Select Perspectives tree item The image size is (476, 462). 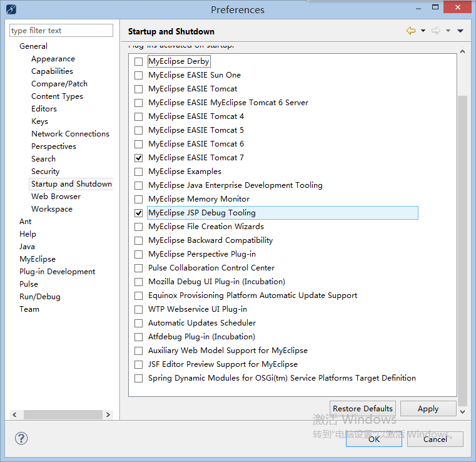click(54, 146)
